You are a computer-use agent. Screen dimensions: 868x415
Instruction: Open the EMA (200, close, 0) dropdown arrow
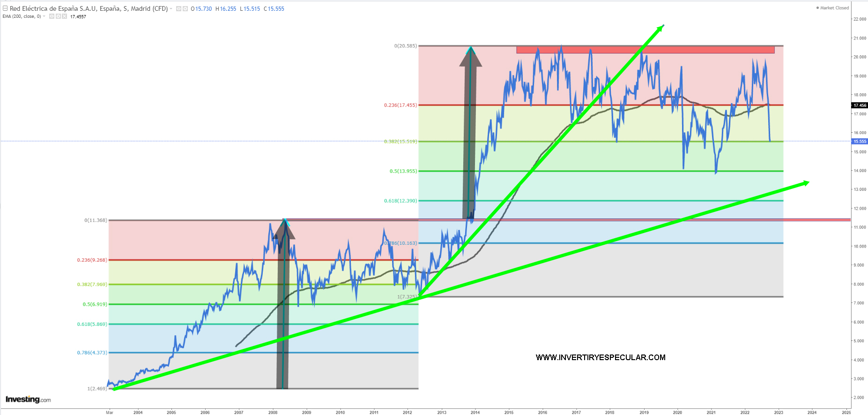pos(45,16)
